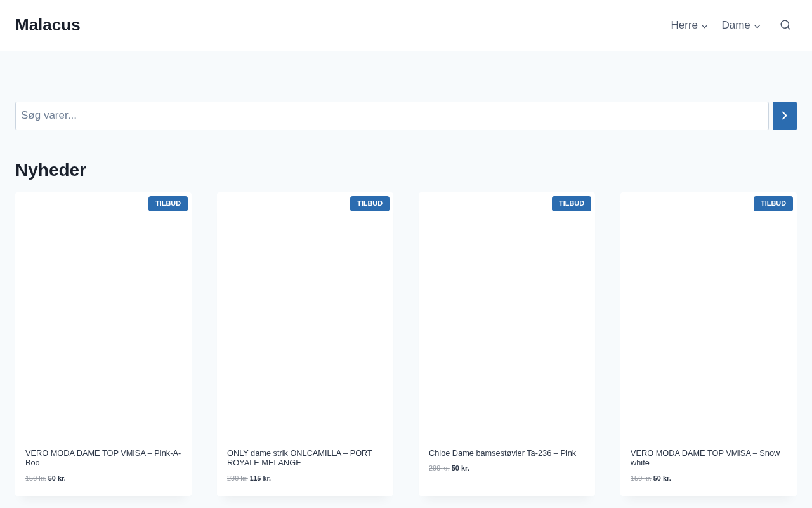Viewport: 812px width, 508px height.
Task: Click Pink-A-Boo product image area
Action: [103, 316]
